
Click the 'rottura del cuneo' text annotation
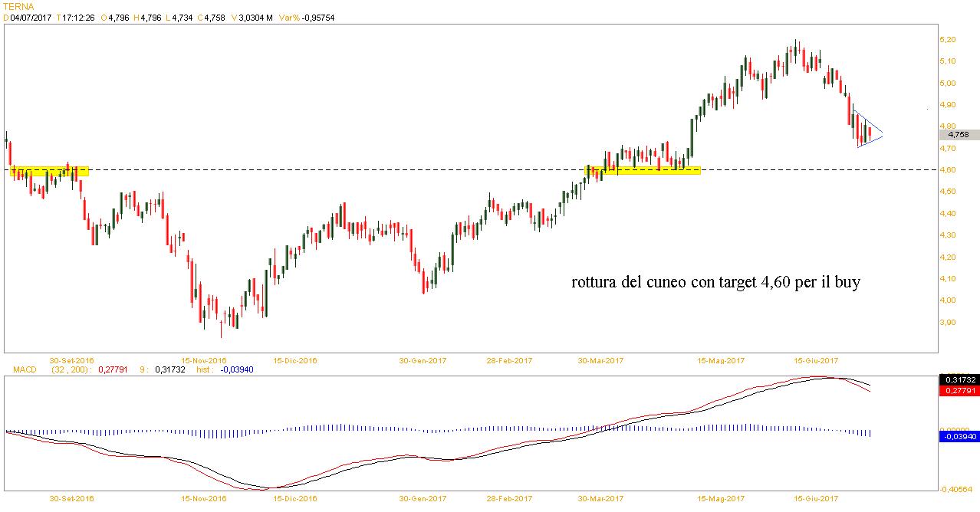click(x=715, y=283)
